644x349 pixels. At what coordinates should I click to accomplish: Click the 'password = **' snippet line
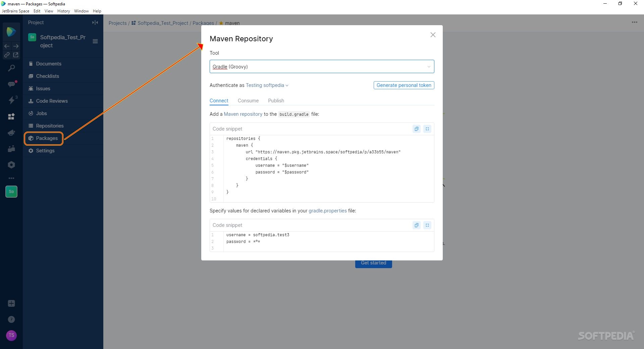tap(243, 242)
